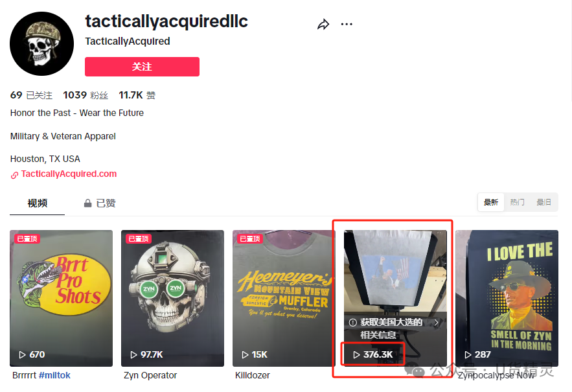This screenshot has height=392, width=572.
Task: Open the Brrt Pro Shots video thumbnail
Action: 62,298
